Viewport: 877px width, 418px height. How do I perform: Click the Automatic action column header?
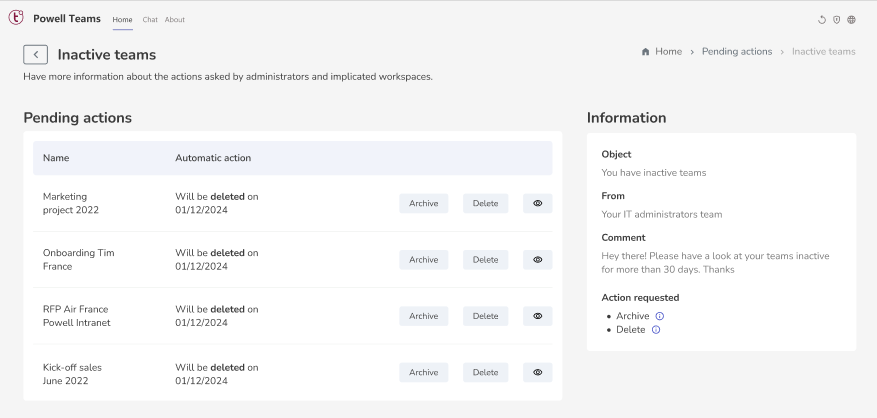(x=213, y=158)
